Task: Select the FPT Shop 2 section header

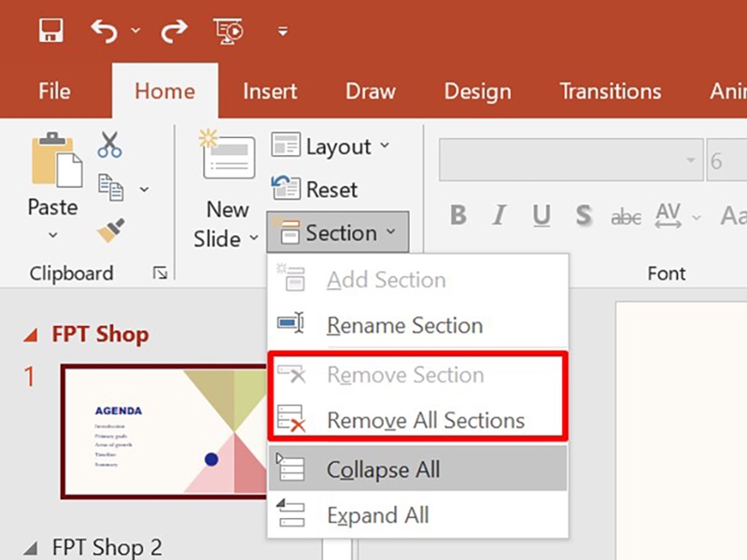Action: [x=107, y=547]
